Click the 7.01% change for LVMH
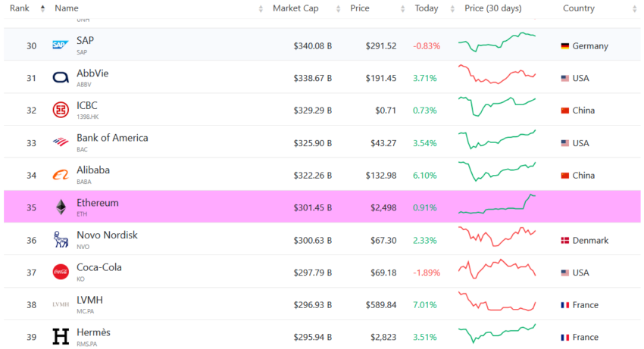644x349 pixels. tap(425, 304)
